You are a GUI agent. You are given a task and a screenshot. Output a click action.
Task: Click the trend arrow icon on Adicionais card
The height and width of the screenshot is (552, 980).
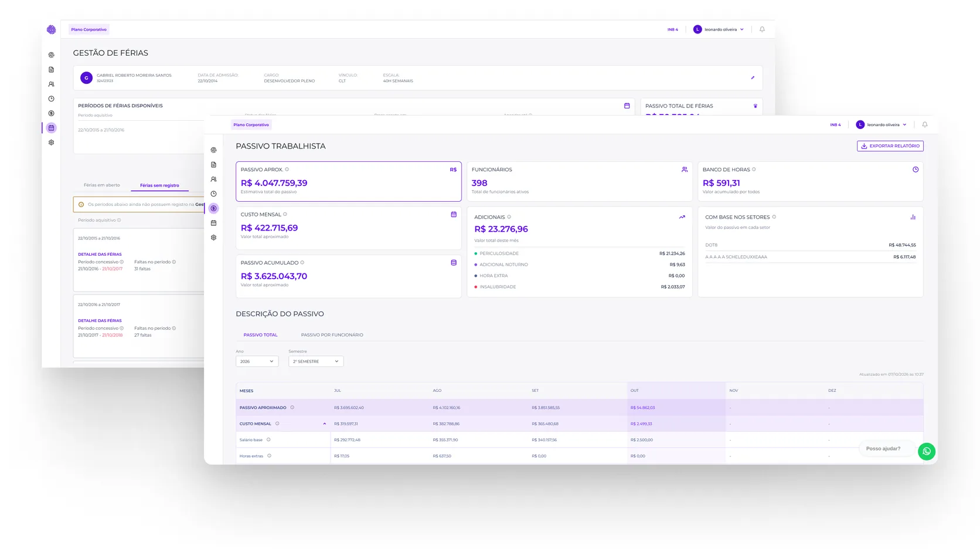682,217
